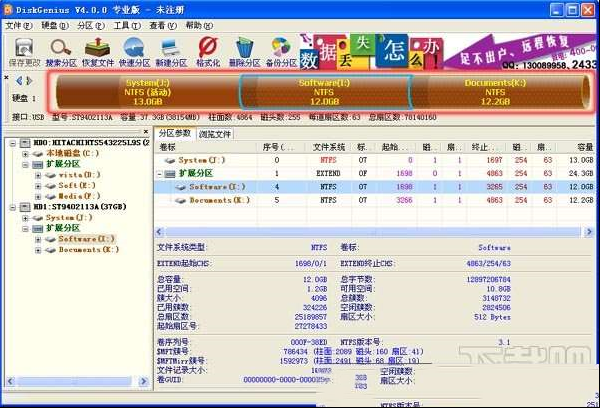The width and height of the screenshot is (600, 408).
Task: Go to next disk with right arrow
Action: click(29, 81)
